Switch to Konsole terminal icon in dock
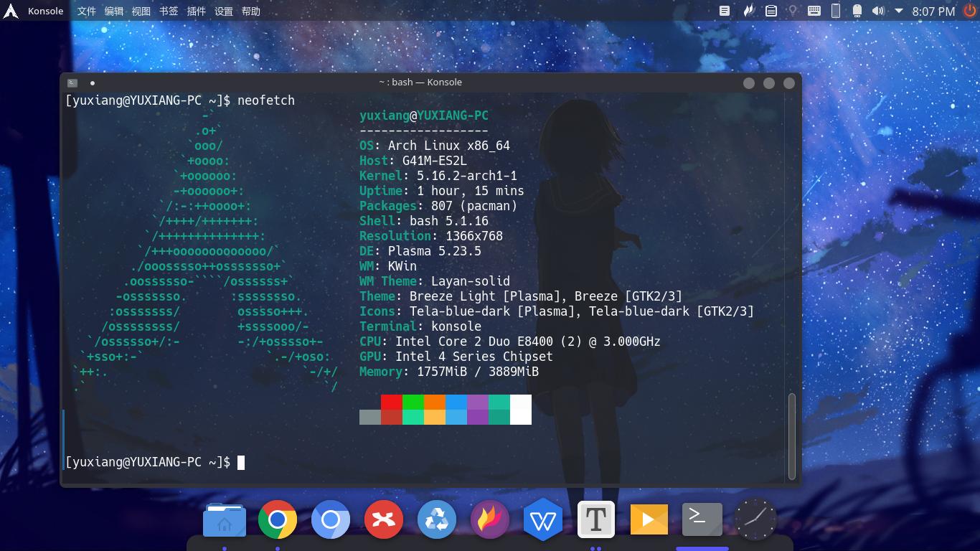Image resolution: width=980 pixels, height=551 pixels. pyautogui.click(x=702, y=519)
